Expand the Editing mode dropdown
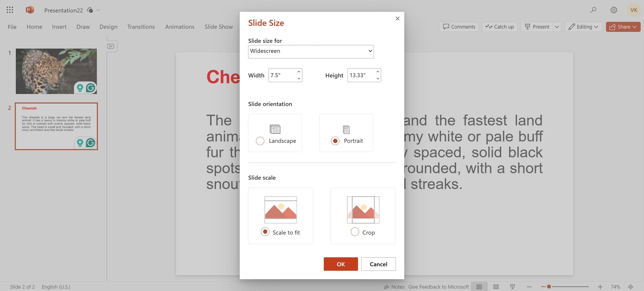 click(584, 27)
